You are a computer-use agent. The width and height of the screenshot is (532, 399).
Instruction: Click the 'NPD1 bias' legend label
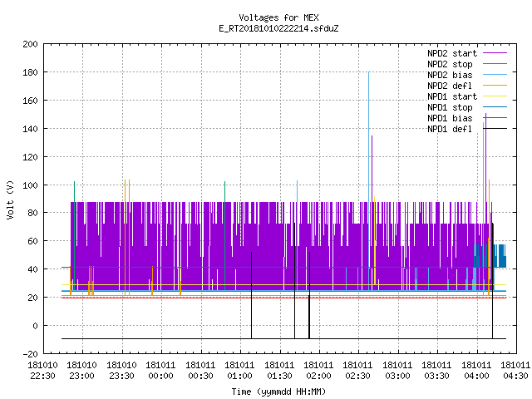pos(450,118)
